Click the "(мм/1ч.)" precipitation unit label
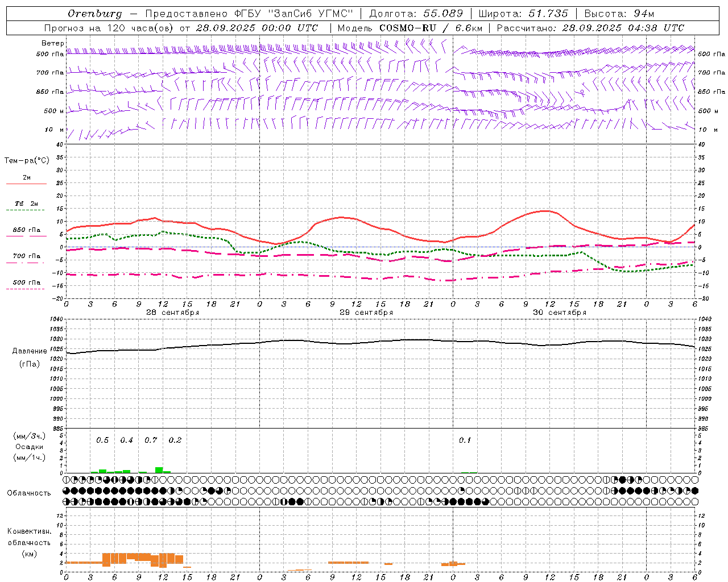The width and height of the screenshot is (728, 582). (30, 458)
